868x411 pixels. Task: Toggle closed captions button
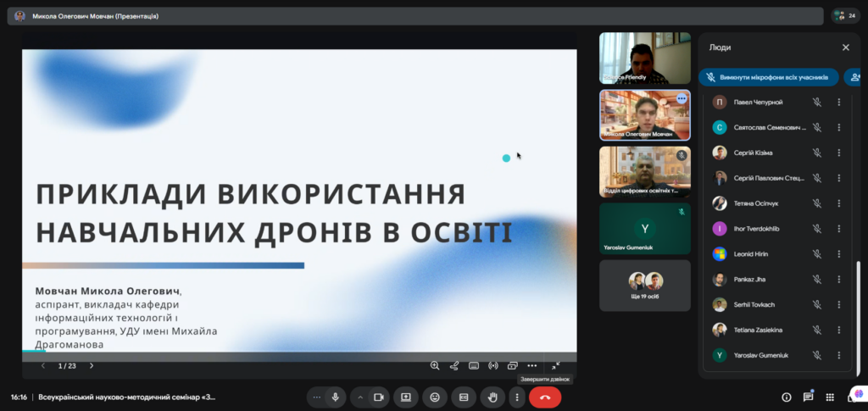pyautogui.click(x=464, y=397)
